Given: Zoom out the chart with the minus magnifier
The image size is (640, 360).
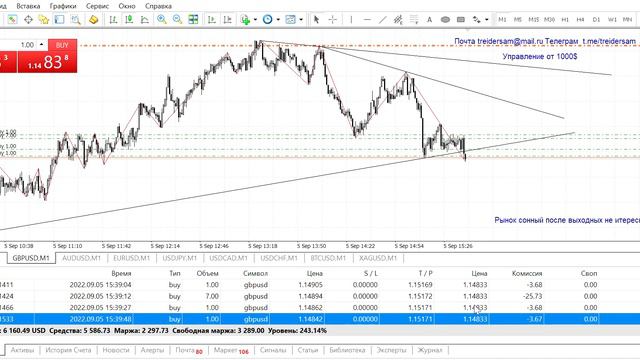Looking at the screenshot, I should 177,19.
